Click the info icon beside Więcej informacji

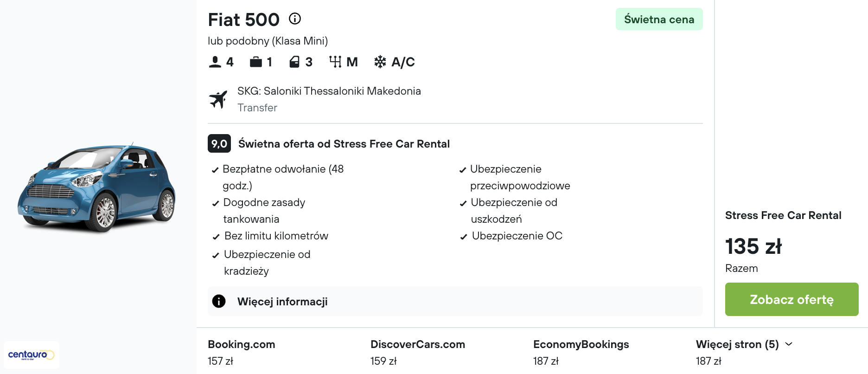tap(218, 301)
